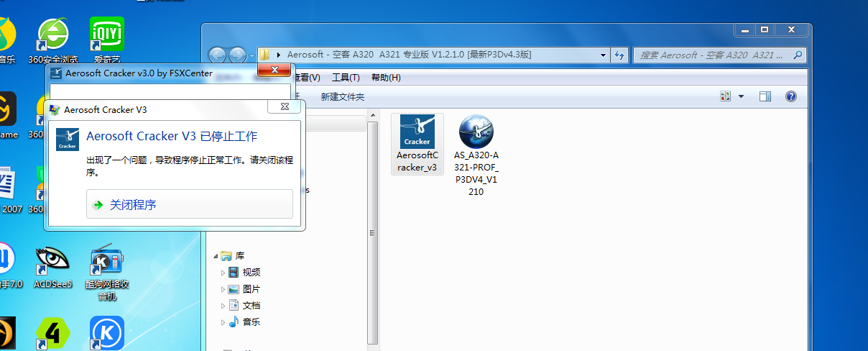
Task: Open the ACDSee5 desktop shortcut
Action: [x=53, y=267]
